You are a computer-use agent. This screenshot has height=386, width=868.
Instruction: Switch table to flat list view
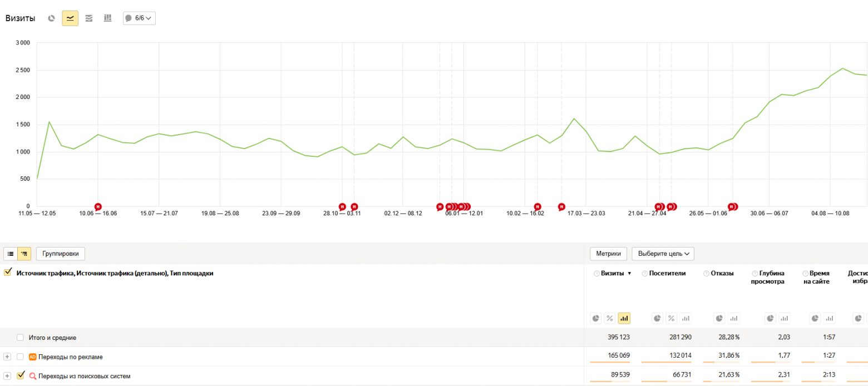11,254
